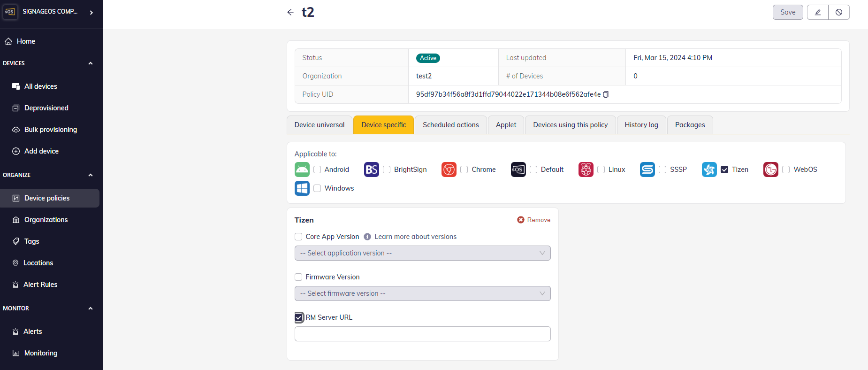Viewport: 868px width, 370px height.
Task: Open Alert Rules in the sidebar
Action: tap(40, 285)
